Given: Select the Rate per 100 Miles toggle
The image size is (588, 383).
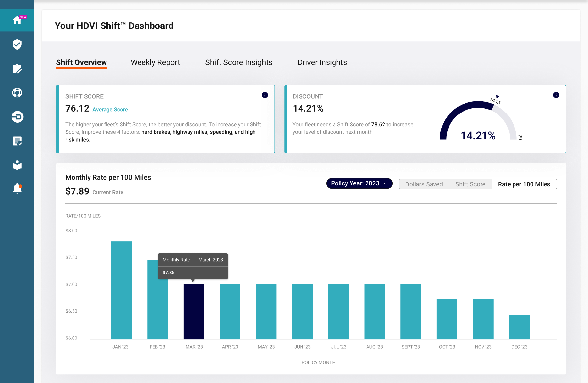Looking at the screenshot, I should tap(524, 184).
